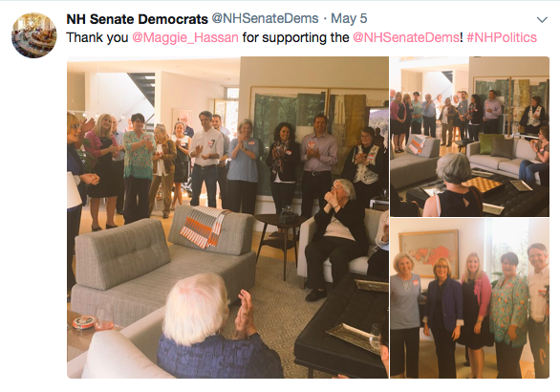Open the NH Senate Democrats display name
560x392 pixels.
point(138,19)
